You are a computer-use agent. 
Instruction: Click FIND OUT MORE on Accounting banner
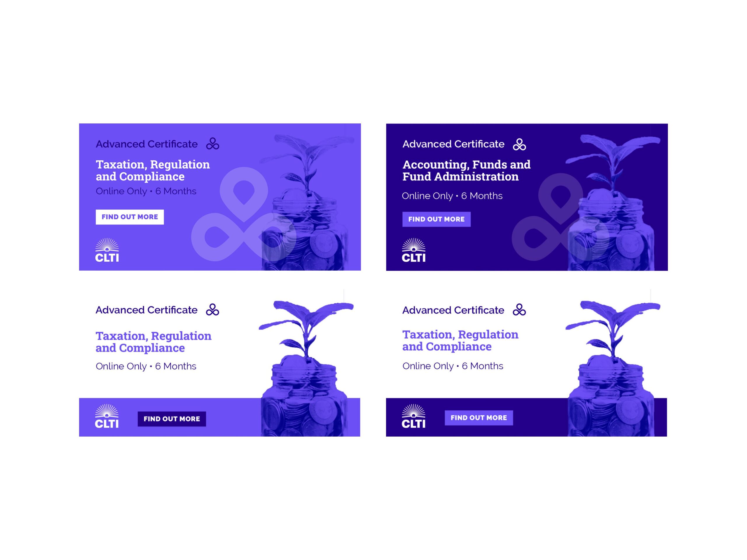(436, 219)
